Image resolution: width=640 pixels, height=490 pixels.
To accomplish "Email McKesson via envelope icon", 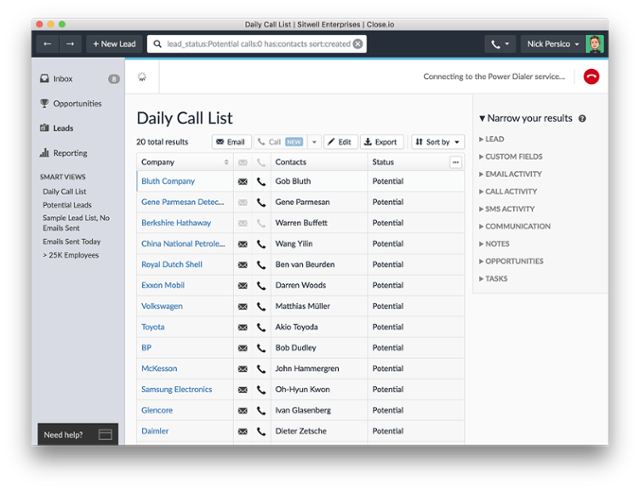I will pyautogui.click(x=242, y=369).
